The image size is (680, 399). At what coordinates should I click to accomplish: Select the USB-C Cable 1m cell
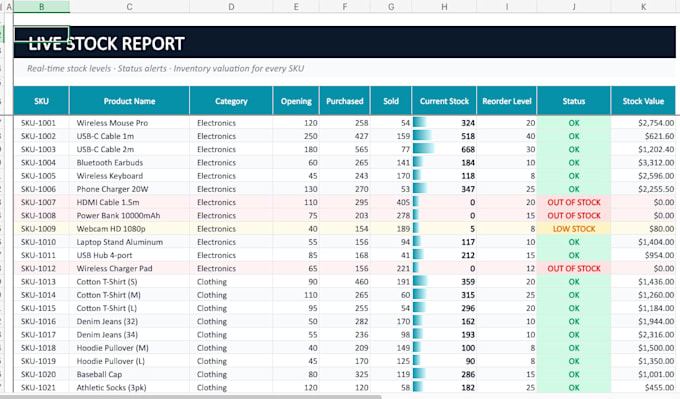(x=129, y=136)
